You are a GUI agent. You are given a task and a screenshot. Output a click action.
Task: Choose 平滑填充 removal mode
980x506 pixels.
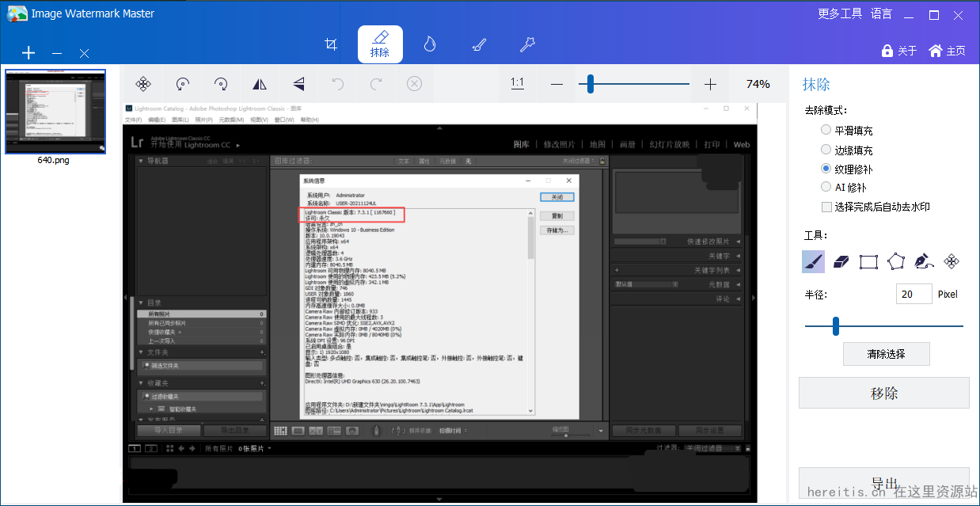[x=847, y=131]
